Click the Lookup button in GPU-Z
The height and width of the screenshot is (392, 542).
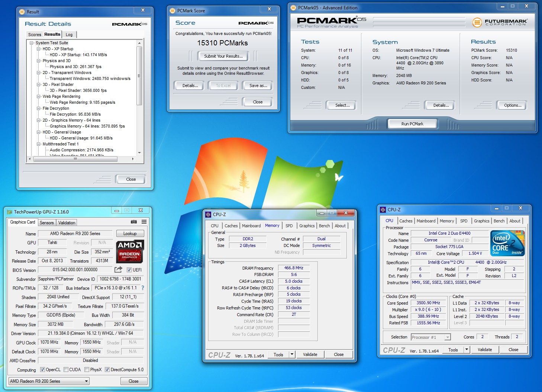(x=130, y=234)
